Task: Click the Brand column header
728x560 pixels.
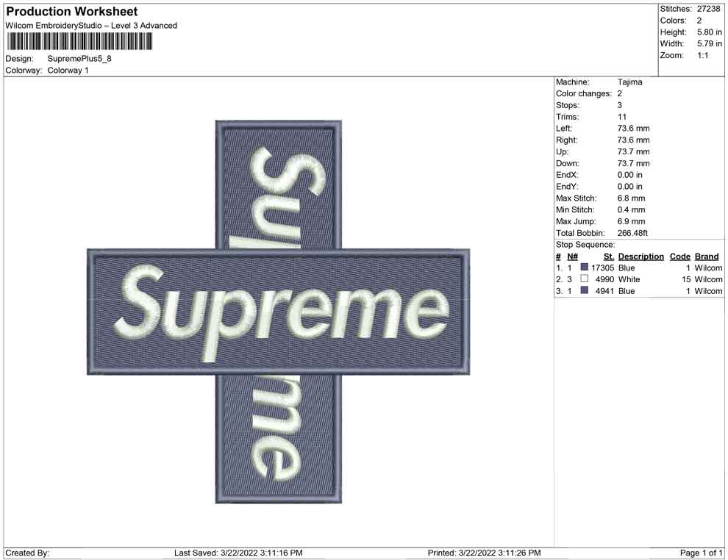Action: [x=706, y=256]
